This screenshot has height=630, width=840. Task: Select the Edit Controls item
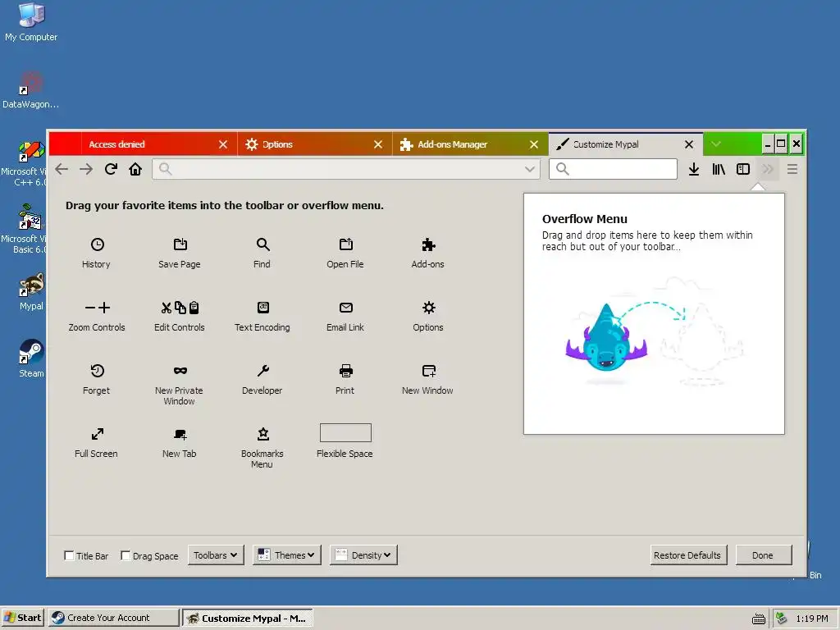(x=180, y=315)
